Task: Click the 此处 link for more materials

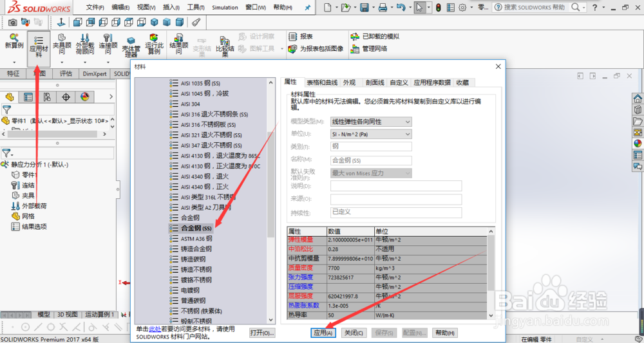Action: pos(155,329)
